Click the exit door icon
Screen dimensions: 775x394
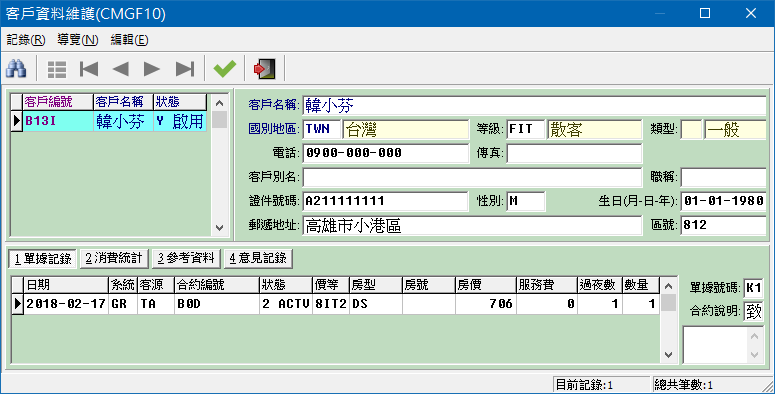tap(264, 69)
